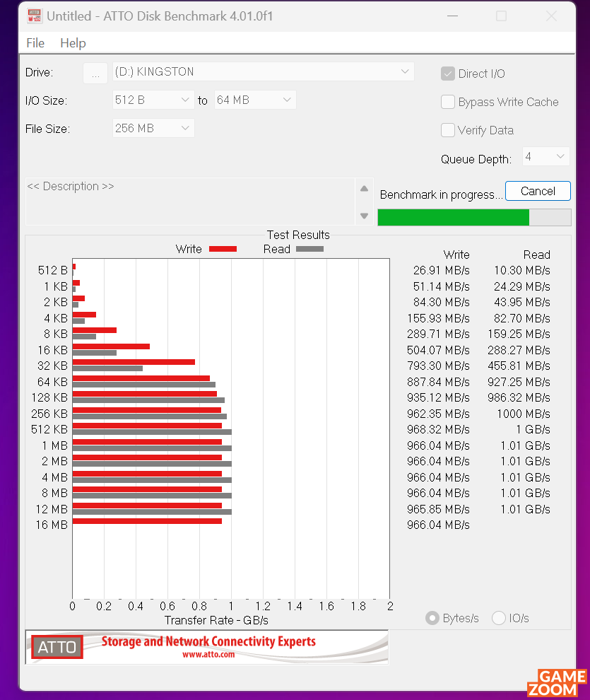Image resolution: width=590 pixels, height=700 pixels.
Task: Click the 512 B row label in chart
Action: click(x=52, y=271)
